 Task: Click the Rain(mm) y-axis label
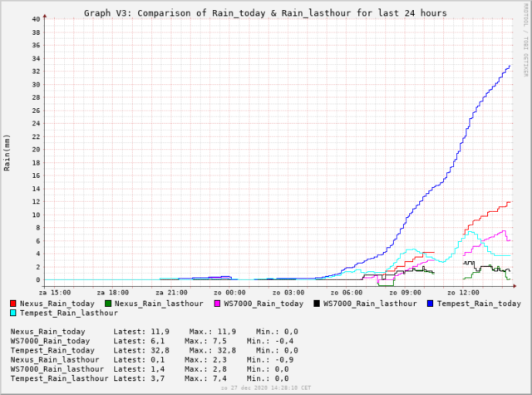[7, 151]
